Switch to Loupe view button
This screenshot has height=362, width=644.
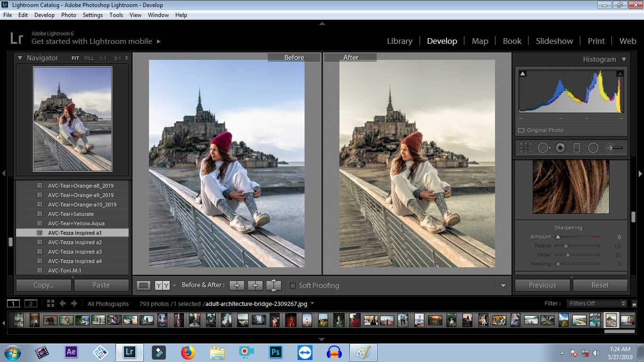(x=144, y=285)
